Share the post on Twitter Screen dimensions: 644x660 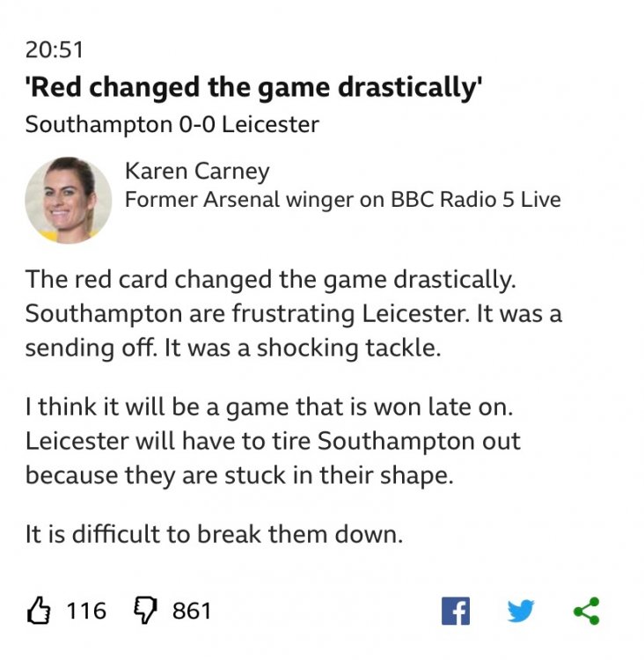pos(521,611)
